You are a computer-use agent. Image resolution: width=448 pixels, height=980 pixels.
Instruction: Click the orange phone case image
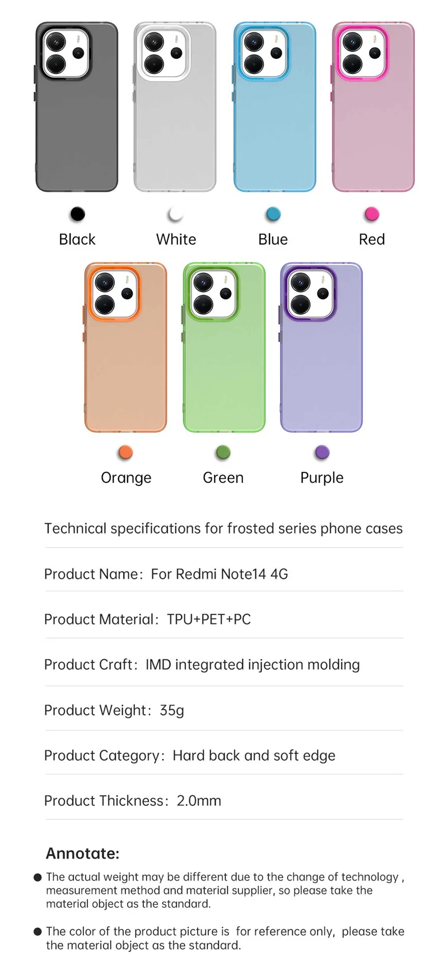[125, 347]
